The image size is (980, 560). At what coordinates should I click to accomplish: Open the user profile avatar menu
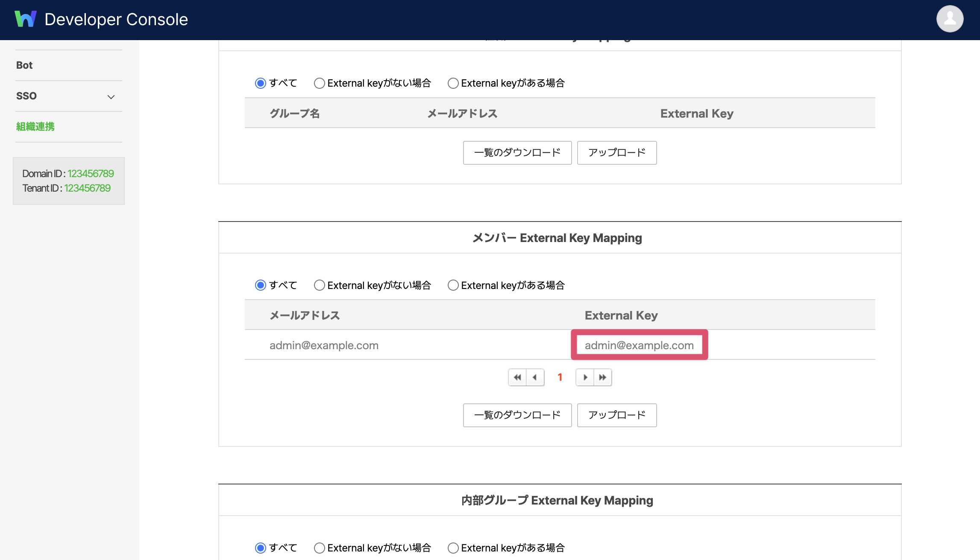pos(950,19)
